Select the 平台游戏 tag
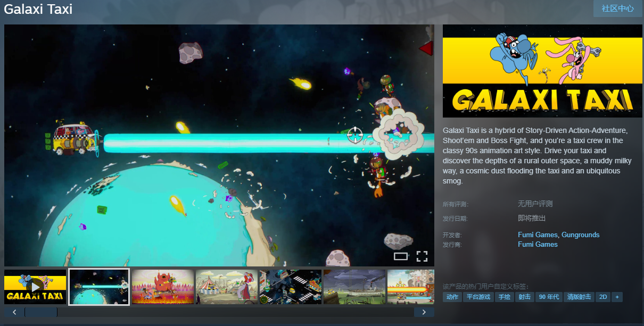 [478, 297]
